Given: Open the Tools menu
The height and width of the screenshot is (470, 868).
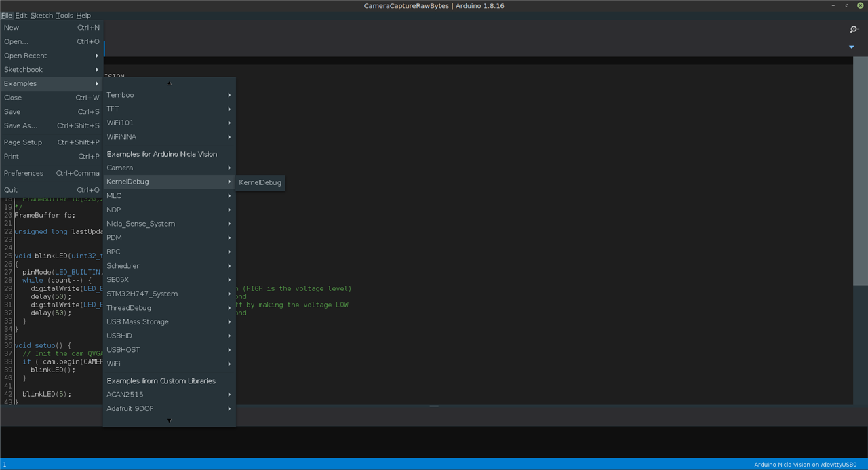Looking at the screenshot, I should coord(64,15).
